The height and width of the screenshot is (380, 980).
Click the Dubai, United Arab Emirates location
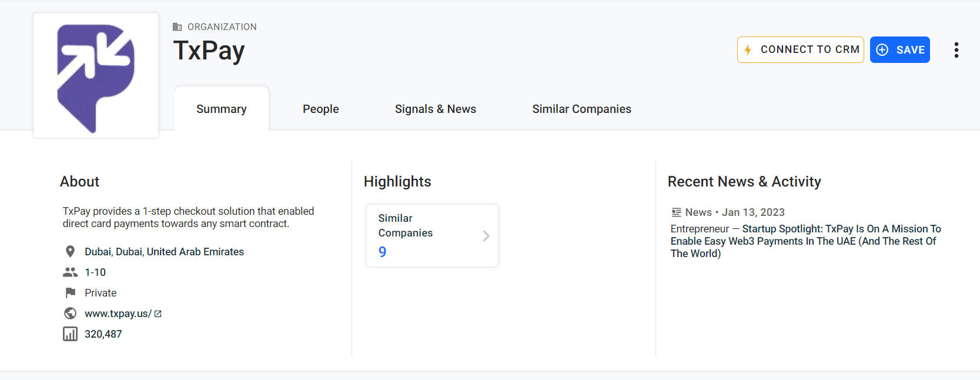pos(164,252)
